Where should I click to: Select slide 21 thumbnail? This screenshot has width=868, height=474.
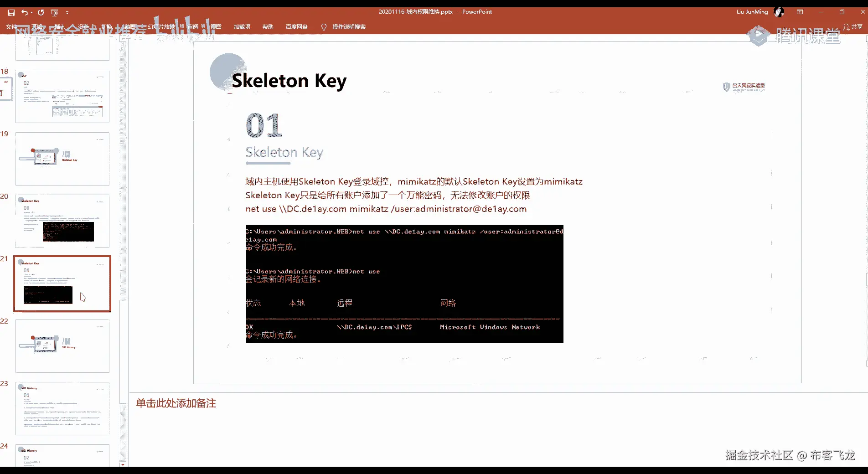click(62, 283)
